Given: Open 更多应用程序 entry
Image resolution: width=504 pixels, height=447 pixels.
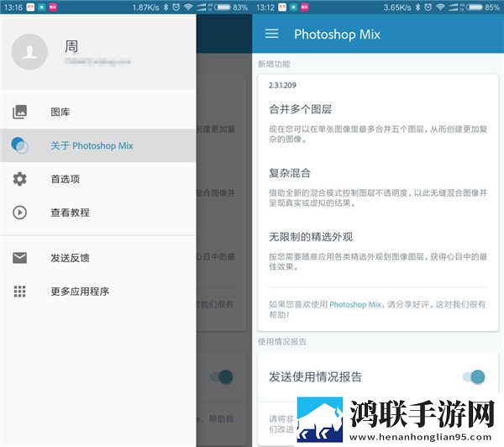Looking at the screenshot, I should [98, 291].
